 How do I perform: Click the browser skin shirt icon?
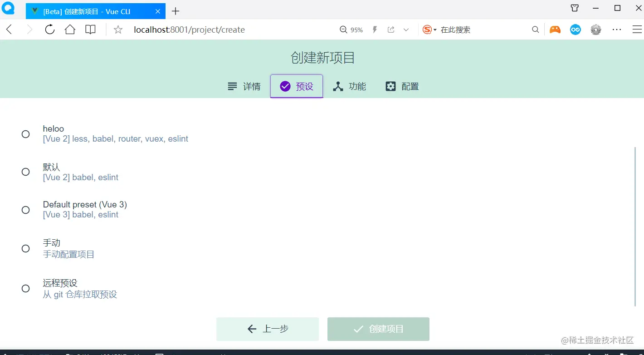[x=575, y=8]
